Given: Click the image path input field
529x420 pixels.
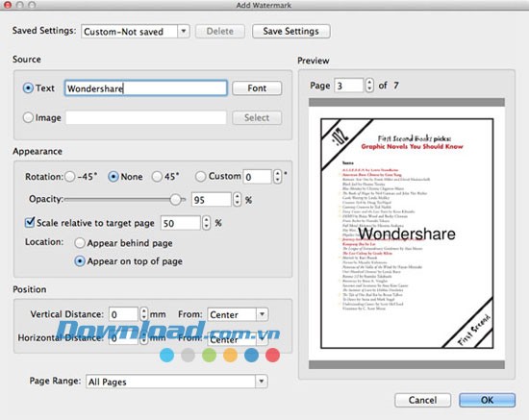Looking at the screenshot, I should (146, 117).
